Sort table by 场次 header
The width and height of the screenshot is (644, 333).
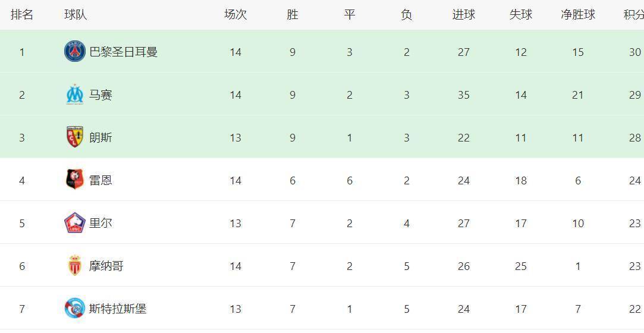(235, 15)
